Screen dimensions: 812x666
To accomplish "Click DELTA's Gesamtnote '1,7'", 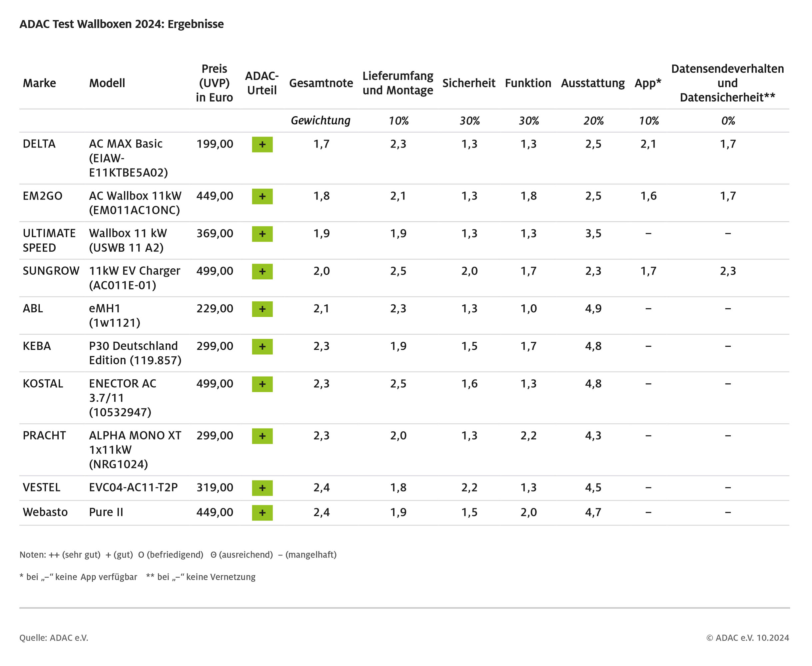I will click(321, 144).
